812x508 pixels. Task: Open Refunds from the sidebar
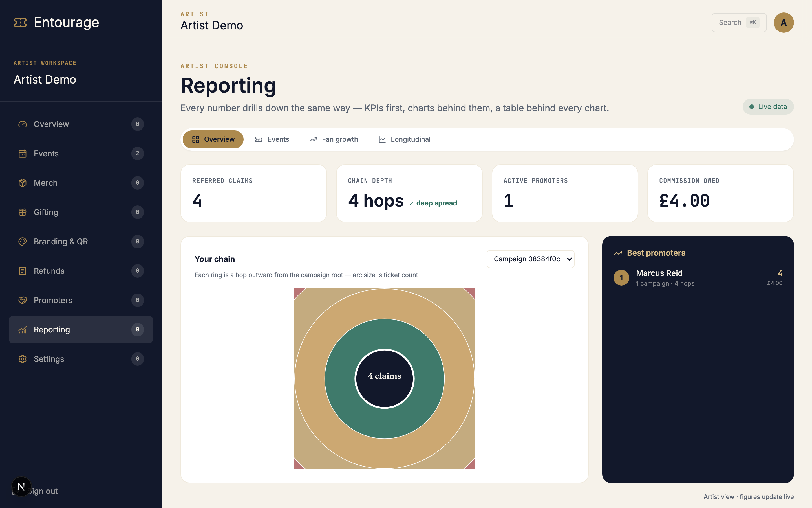click(81, 271)
